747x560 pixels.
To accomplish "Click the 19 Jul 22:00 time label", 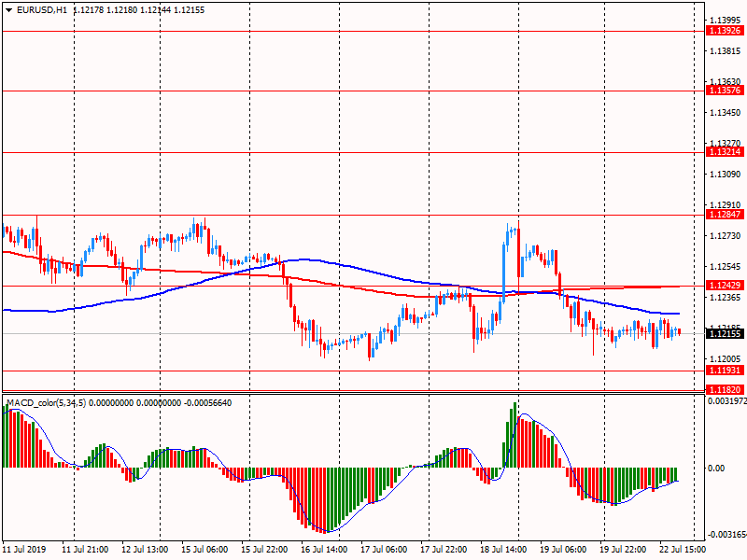I will click(x=623, y=550).
